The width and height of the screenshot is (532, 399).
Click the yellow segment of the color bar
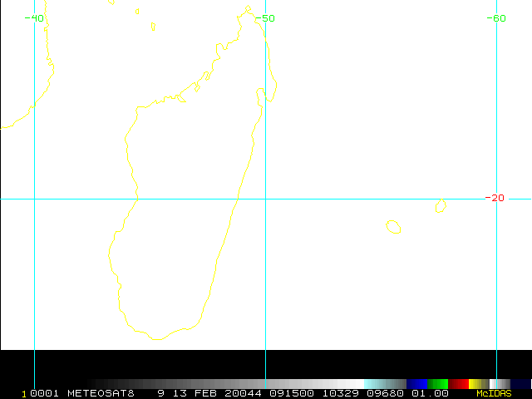coord(476,383)
